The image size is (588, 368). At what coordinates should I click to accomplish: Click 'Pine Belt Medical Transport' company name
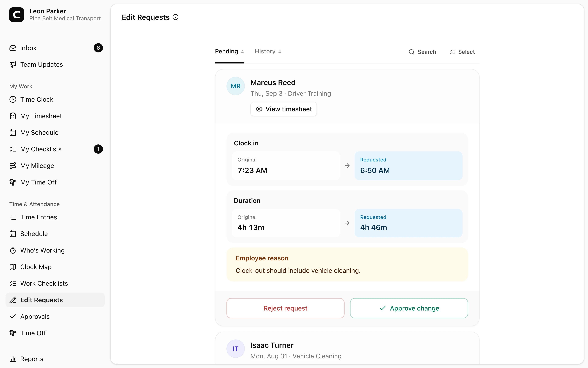[x=65, y=19]
